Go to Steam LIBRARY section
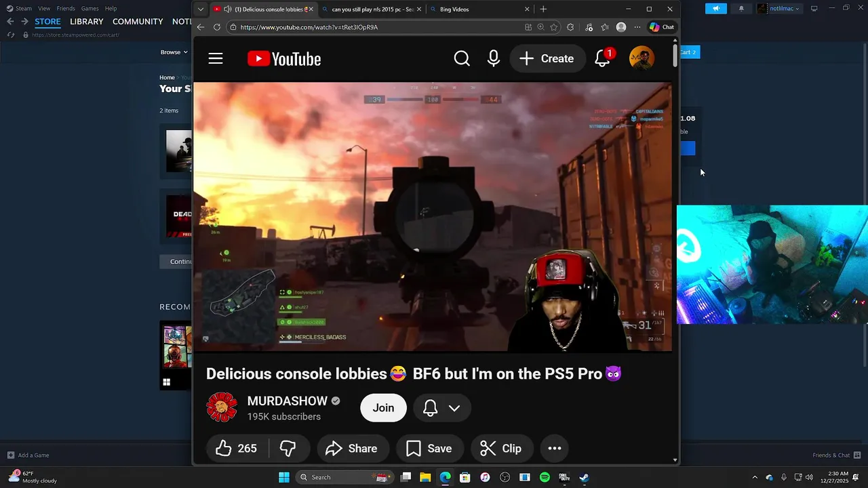This screenshot has width=868, height=488. (87, 22)
